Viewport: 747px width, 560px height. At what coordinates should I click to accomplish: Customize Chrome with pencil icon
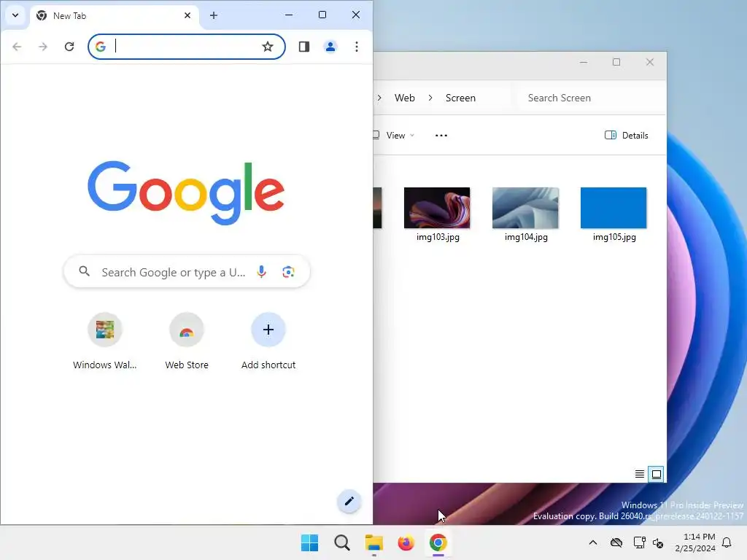click(349, 501)
